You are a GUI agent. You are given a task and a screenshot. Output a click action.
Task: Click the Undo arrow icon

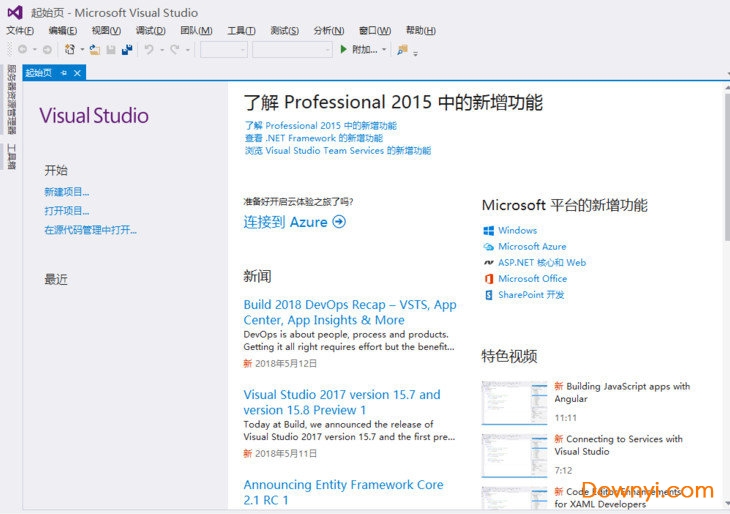[149, 49]
